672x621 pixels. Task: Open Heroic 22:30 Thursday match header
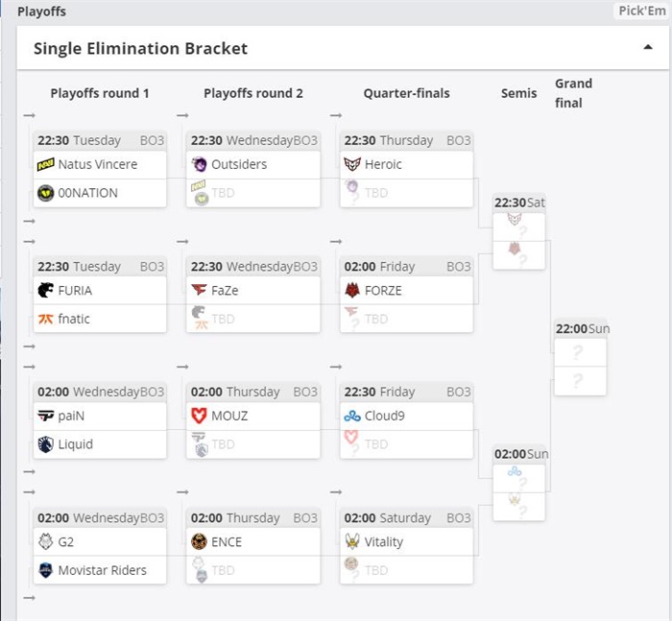pos(407,140)
